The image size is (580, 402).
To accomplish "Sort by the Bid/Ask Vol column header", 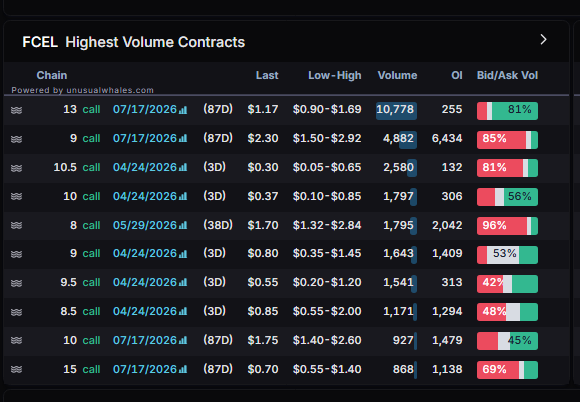I will tap(507, 75).
